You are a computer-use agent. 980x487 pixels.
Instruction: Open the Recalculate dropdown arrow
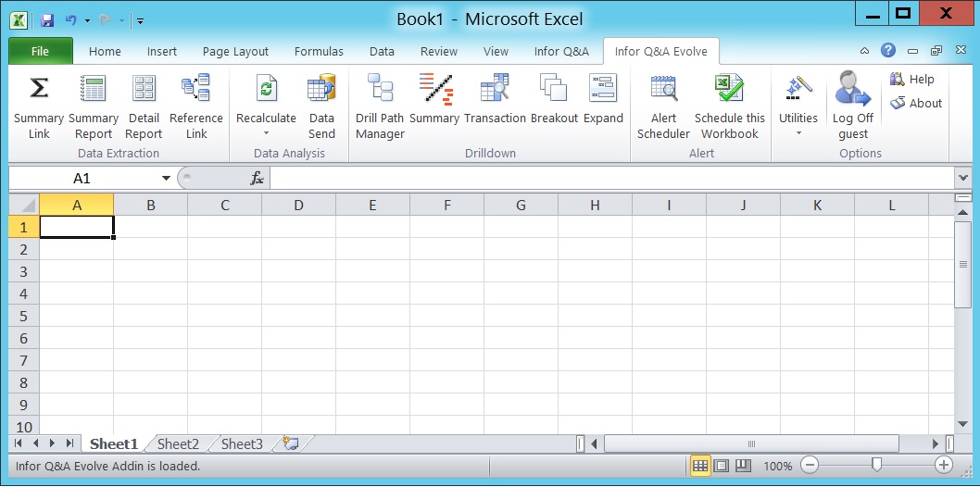[x=266, y=133]
